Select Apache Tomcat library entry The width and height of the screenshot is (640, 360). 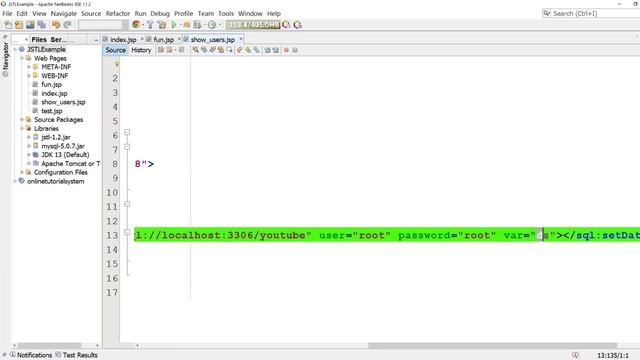click(x=70, y=164)
